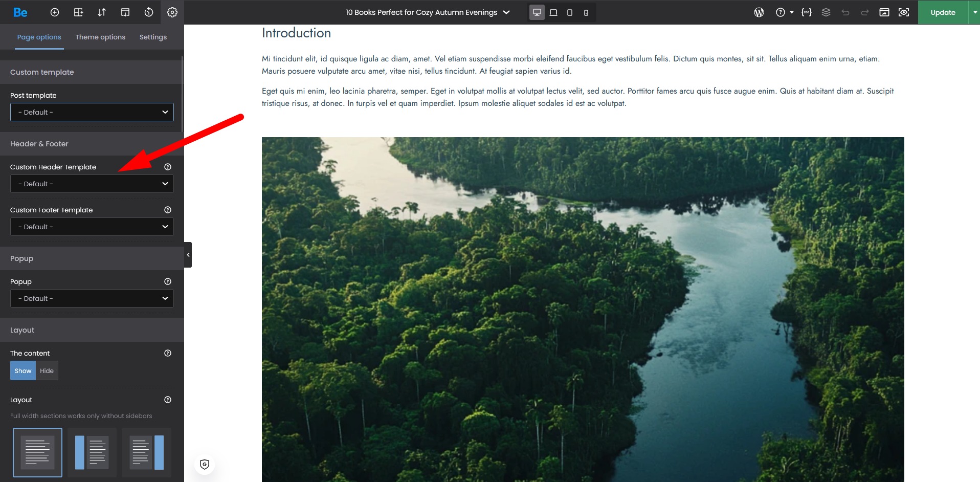Click the add element plus icon
The image size is (980, 482).
(x=55, y=12)
